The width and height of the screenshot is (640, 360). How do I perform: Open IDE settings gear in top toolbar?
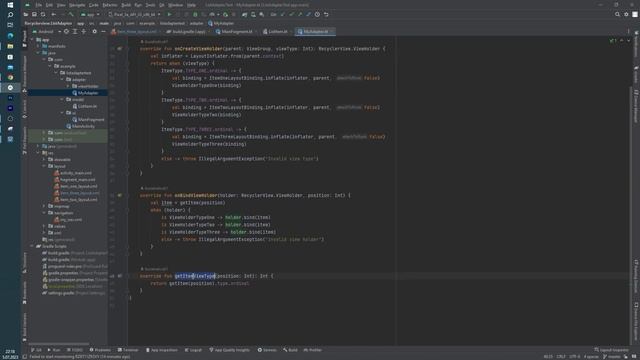[626, 14]
